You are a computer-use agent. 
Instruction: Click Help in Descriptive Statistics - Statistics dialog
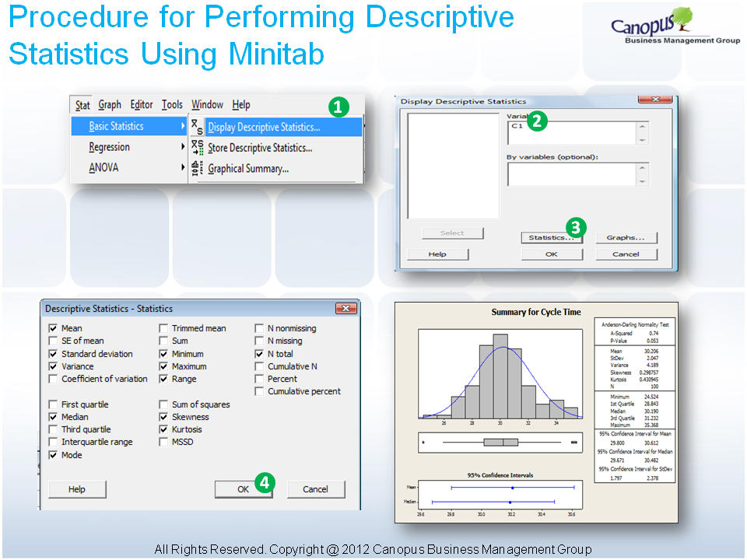tap(77, 489)
